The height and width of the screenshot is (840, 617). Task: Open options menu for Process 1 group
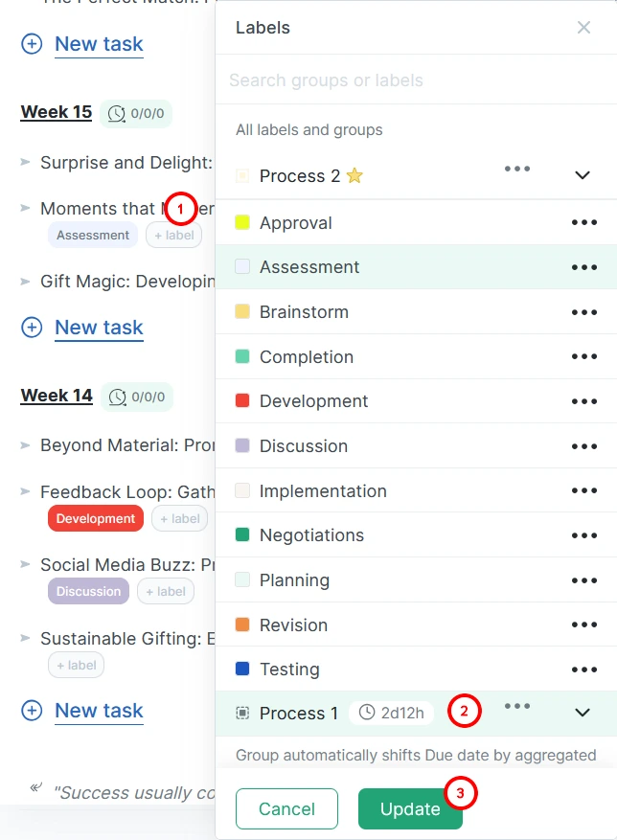click(517, 706)
